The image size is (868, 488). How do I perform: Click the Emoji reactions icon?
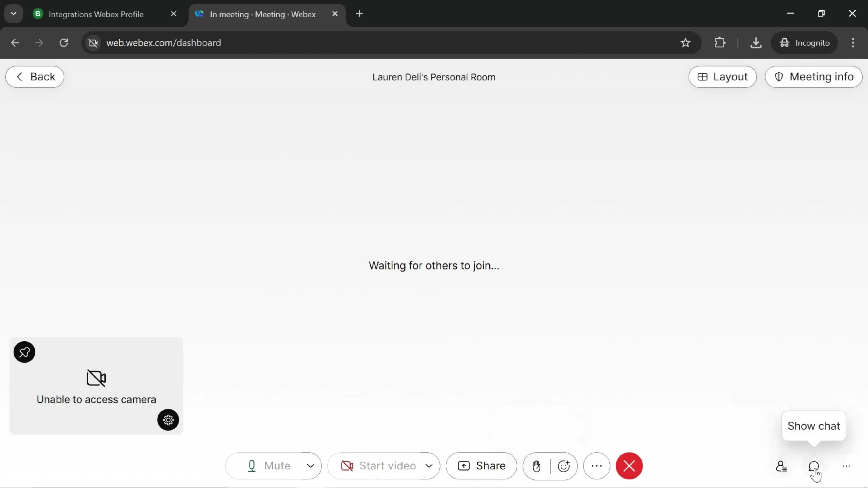click(x=564, y=466)
